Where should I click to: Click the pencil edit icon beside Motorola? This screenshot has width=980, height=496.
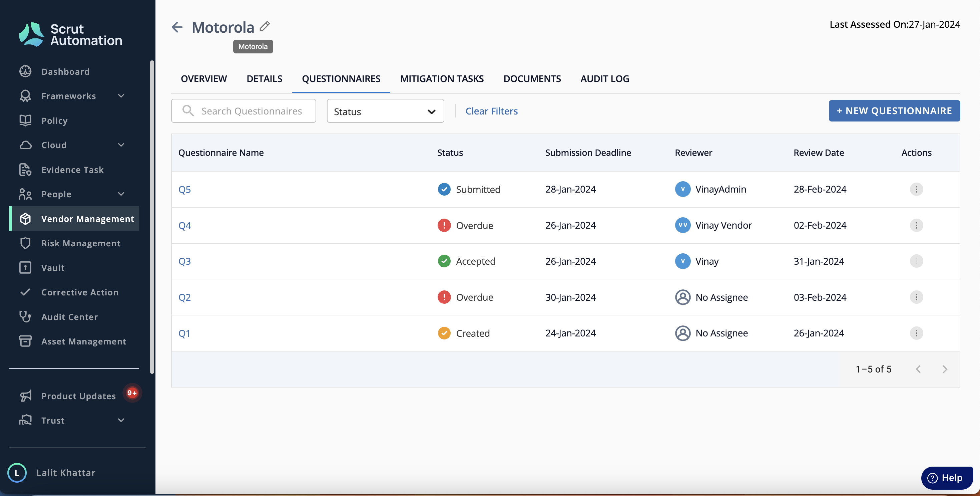click(x=265, y=26)
